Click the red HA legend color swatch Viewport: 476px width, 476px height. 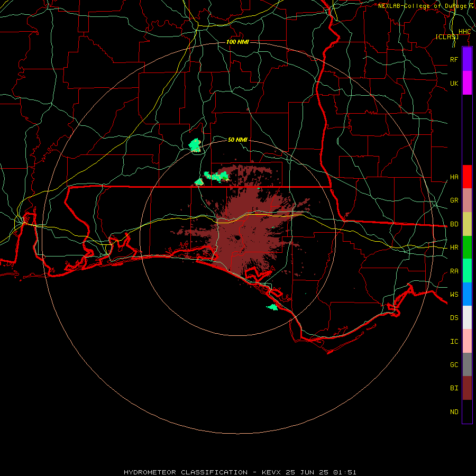467,177
